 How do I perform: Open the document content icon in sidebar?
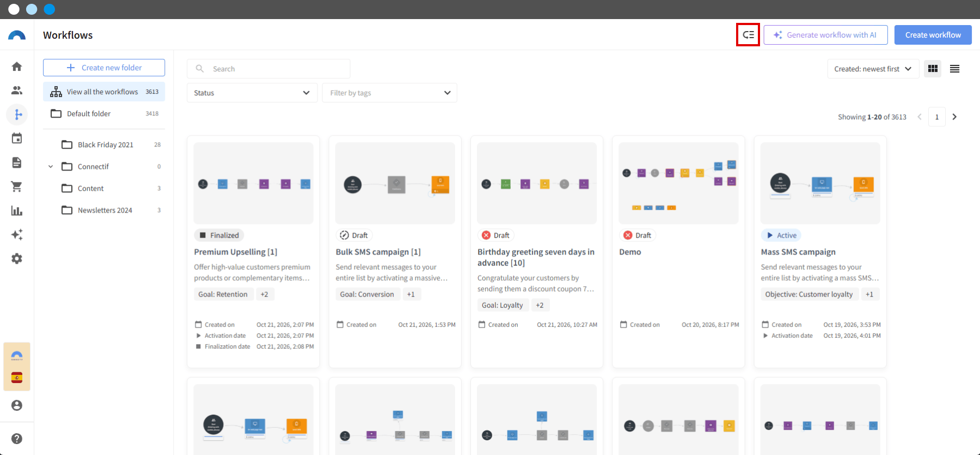point(17,162)
